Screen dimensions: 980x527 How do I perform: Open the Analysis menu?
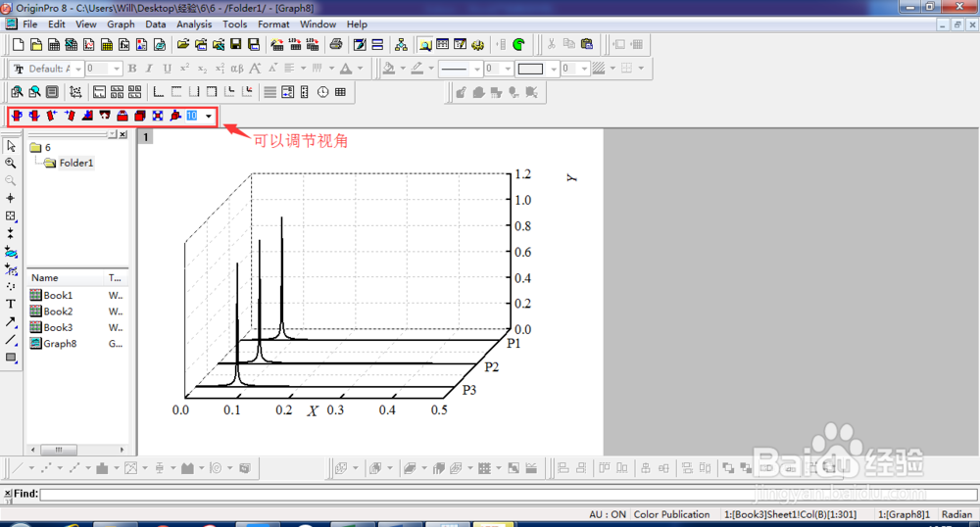tap(194, 24)
